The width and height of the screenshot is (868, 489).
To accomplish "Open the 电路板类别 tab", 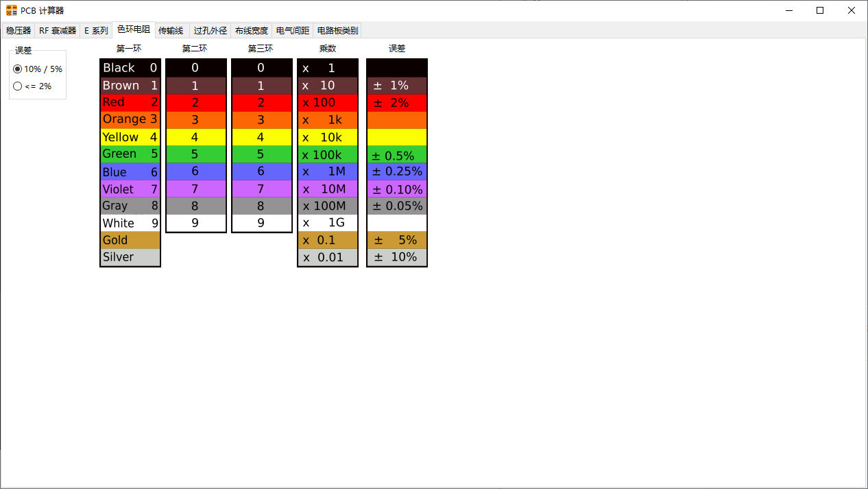I will 337,31.
